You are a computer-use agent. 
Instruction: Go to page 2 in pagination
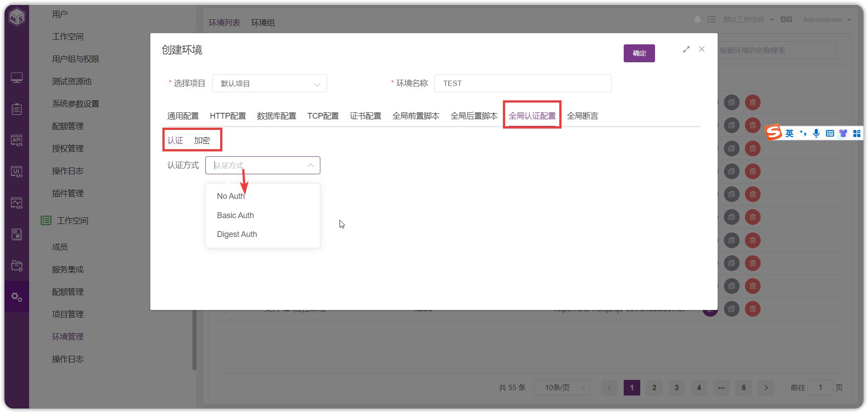654,387
